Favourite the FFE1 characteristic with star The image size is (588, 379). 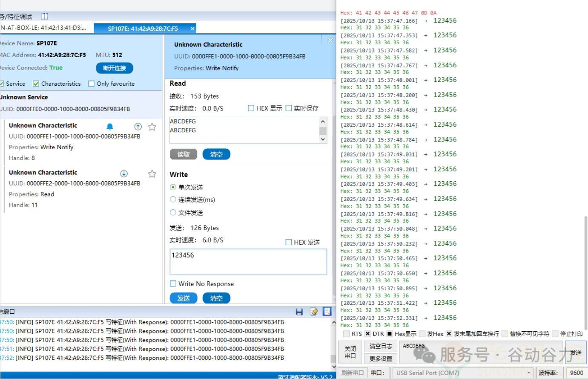[x=152, y=127]
